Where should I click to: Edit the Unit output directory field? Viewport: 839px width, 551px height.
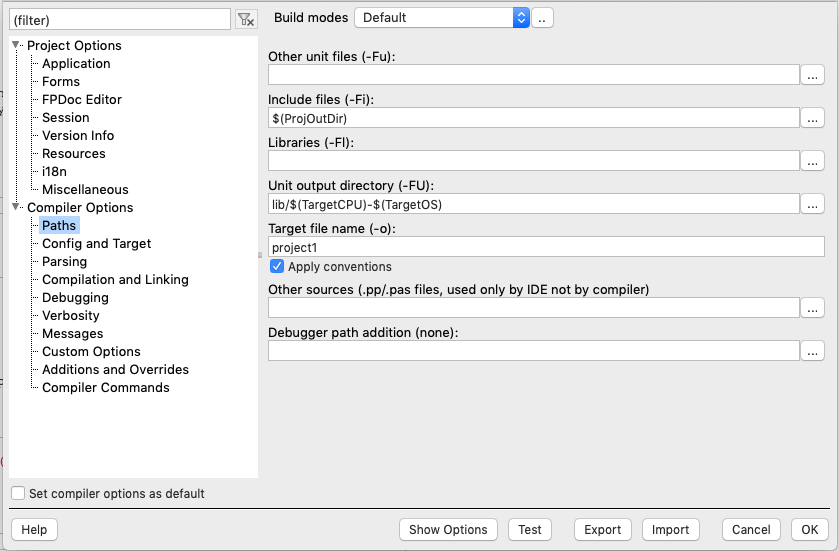coord(533,204)
